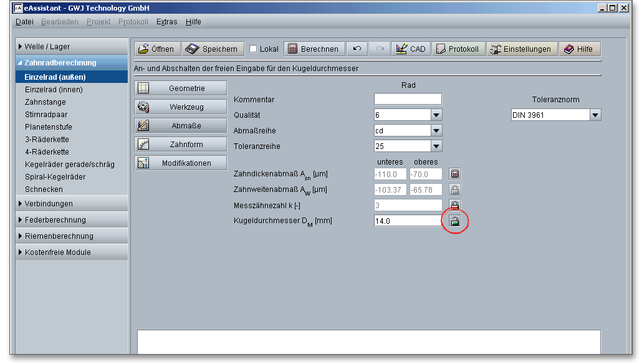Viewport: 642px width, 364px height.
Task: Open the Protokoll report button
Action: (x=458, y=49)
